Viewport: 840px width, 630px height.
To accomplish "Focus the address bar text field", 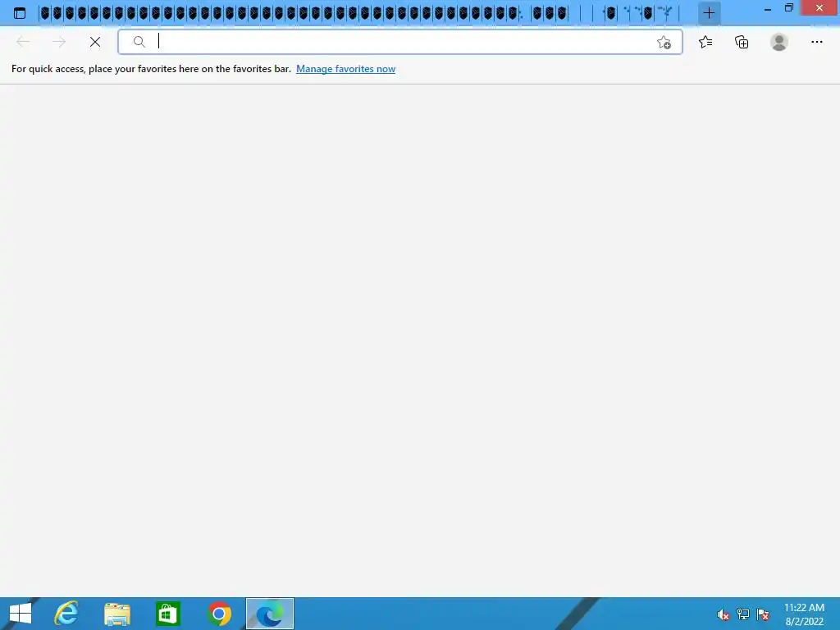I will [402, 42].
